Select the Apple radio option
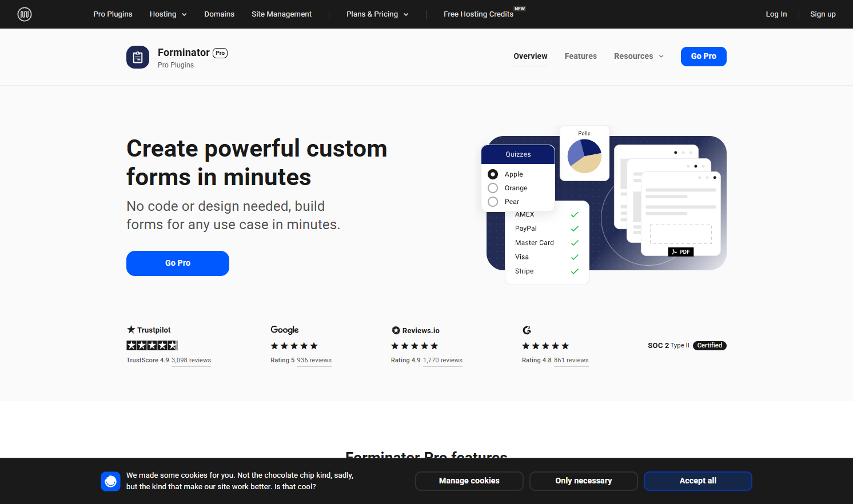The image size is (853, 504). pyautogui.click(x=493, y=174)
